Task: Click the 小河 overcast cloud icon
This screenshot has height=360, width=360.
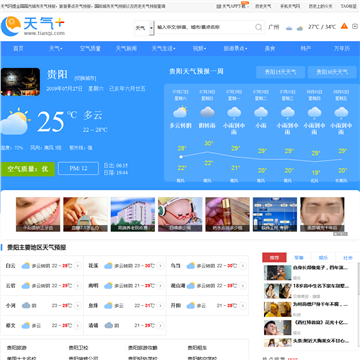Action: click(26, 305)
